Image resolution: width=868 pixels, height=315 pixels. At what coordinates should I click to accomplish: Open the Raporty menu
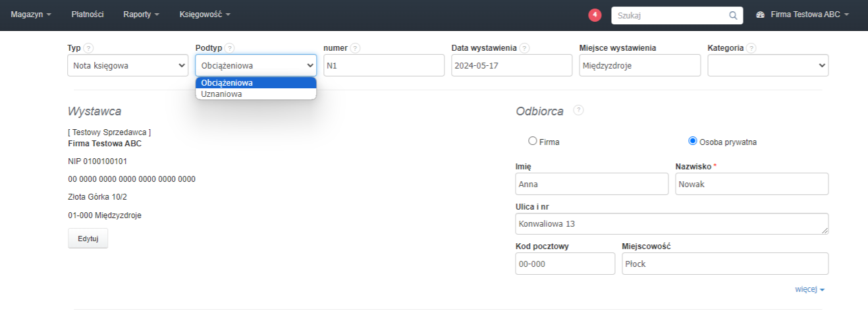[142, 14]
